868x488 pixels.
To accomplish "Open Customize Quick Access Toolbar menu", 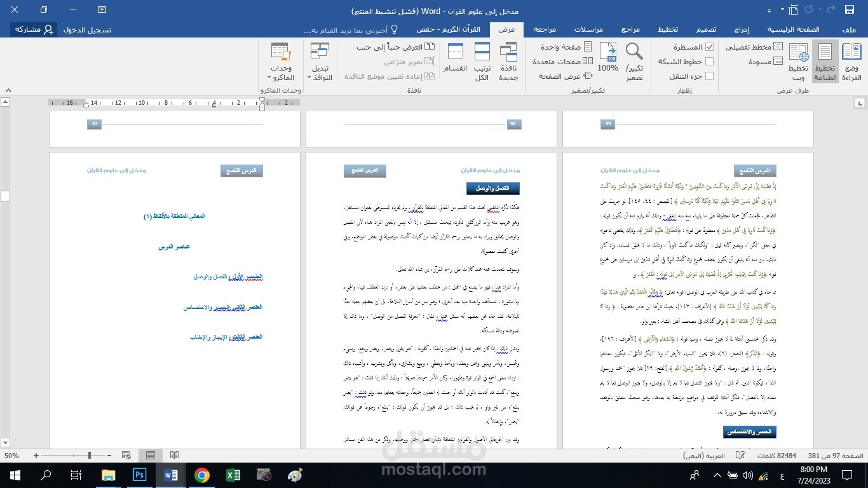I will coord(769,10).
